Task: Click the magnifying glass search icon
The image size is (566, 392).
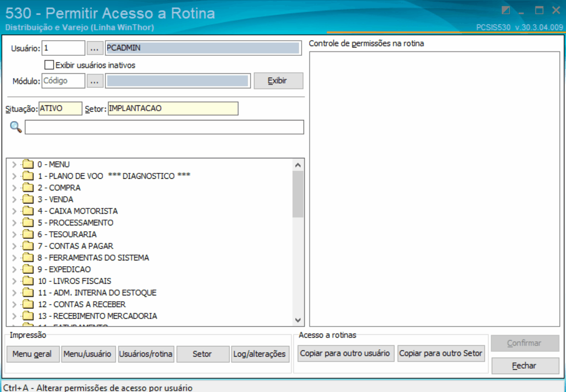Action: [16, 127]
